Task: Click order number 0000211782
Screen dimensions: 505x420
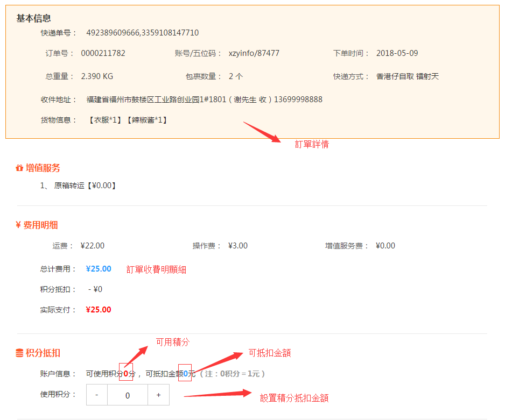Action: click(x=103, y=53)
